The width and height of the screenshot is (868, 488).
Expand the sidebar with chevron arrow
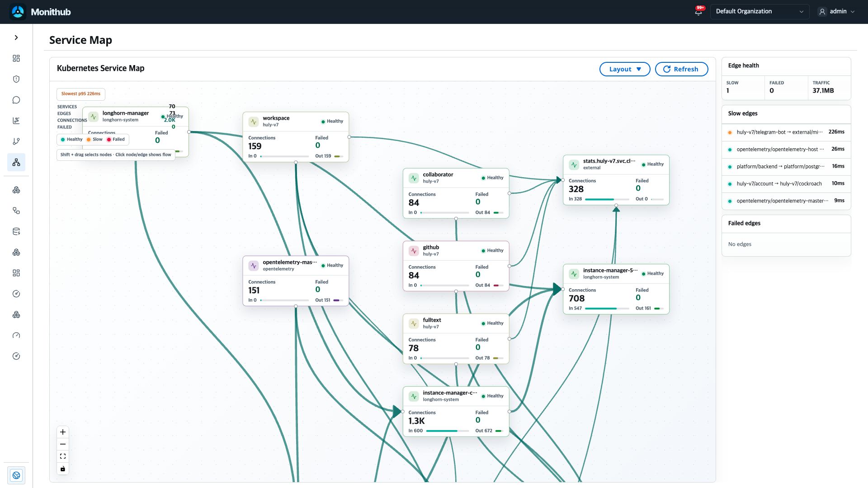(x=16, y=38)
